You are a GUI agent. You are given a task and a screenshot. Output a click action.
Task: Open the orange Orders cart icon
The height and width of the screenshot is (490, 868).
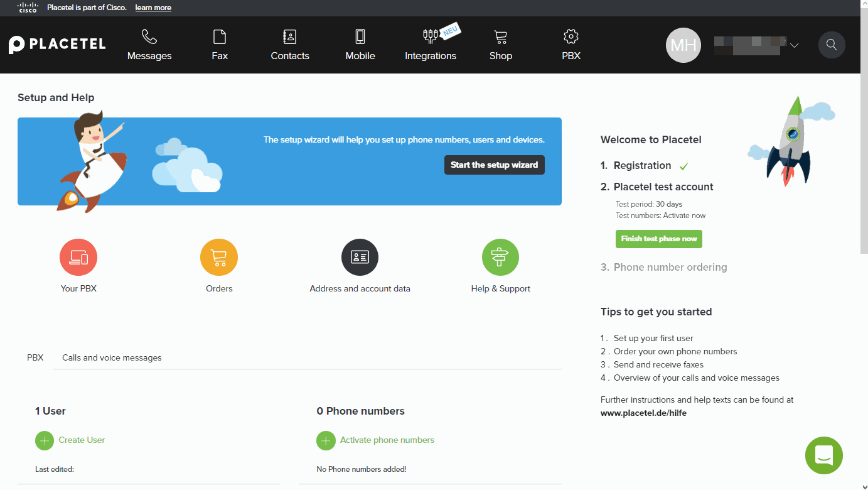pos(219,258)
